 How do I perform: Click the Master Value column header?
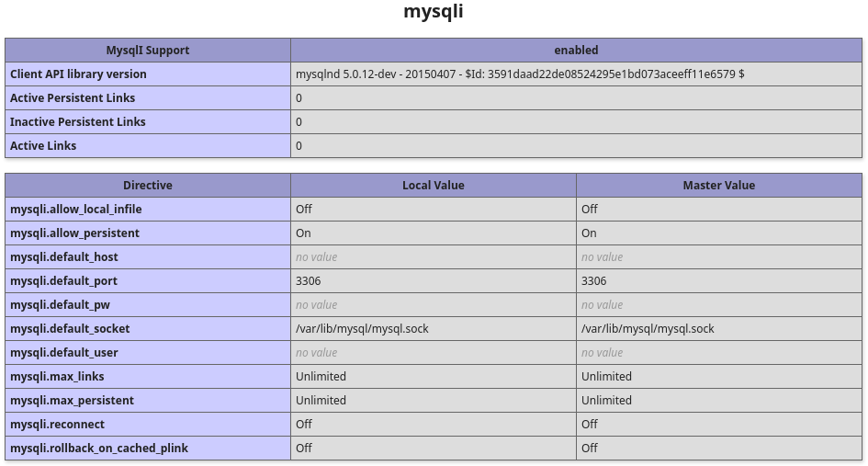point(719,185)
